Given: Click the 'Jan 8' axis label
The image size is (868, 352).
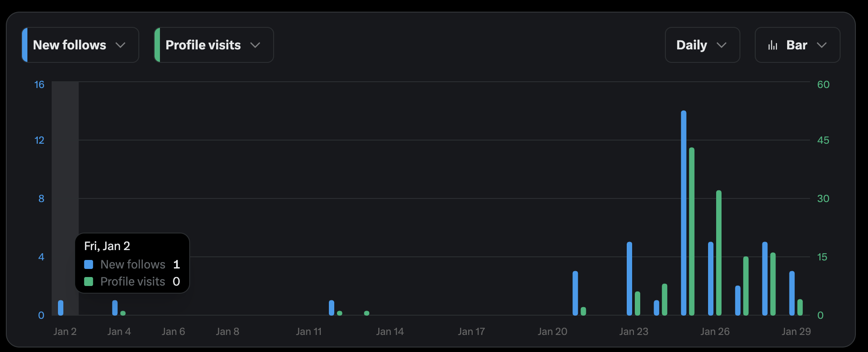Looking at the screenshot, I should tap(227, 332).
